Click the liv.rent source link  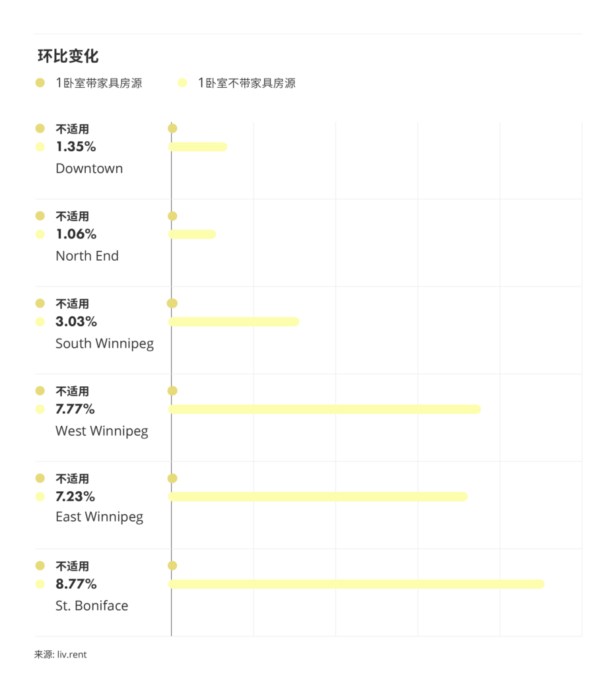(x=72, y=655)
